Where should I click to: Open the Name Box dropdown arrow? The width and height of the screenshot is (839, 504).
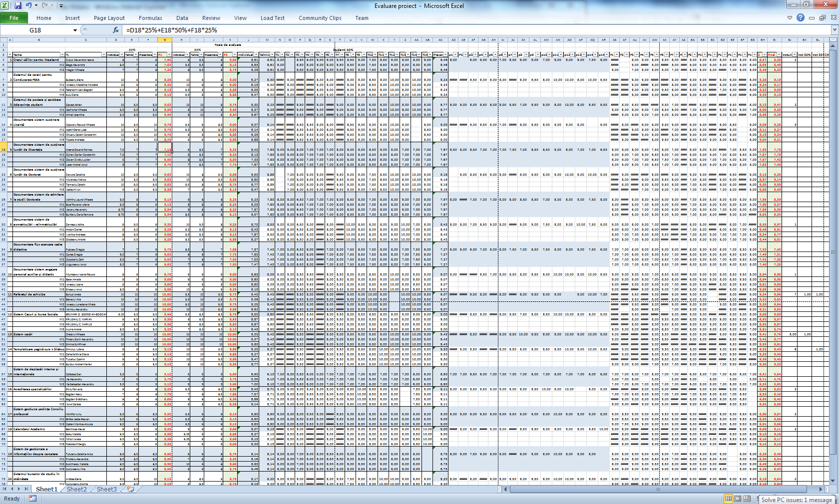pos(75,30)
